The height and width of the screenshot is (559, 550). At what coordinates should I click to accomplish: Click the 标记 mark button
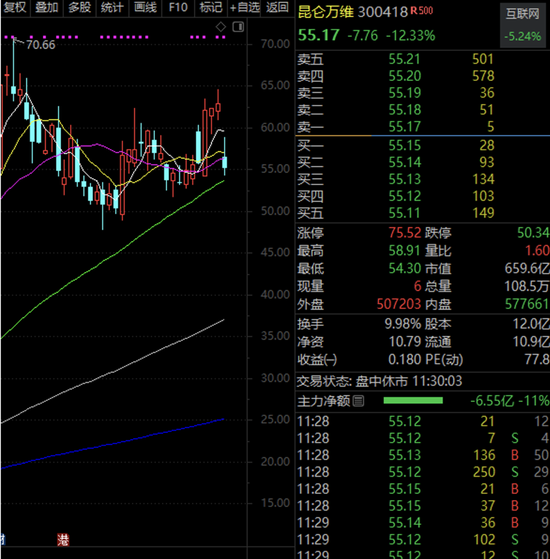pos(211,7)
